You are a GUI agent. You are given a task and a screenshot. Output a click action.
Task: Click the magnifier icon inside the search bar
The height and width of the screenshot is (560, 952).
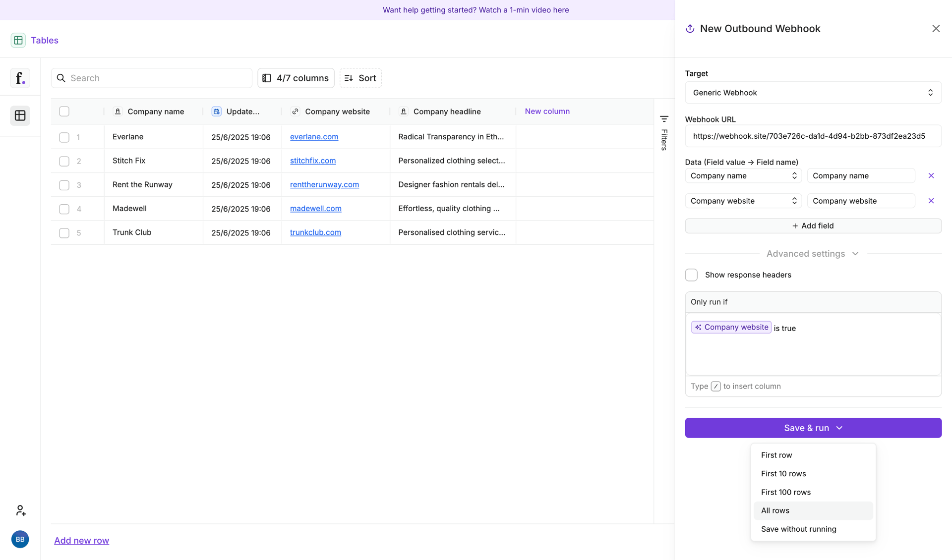tap(61, 78)
